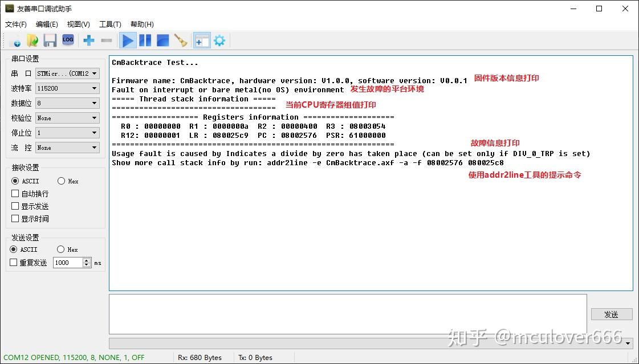Click the 'Rx: 680 Bytes' status entry
639x364 pixels.
tap(200, 358)
